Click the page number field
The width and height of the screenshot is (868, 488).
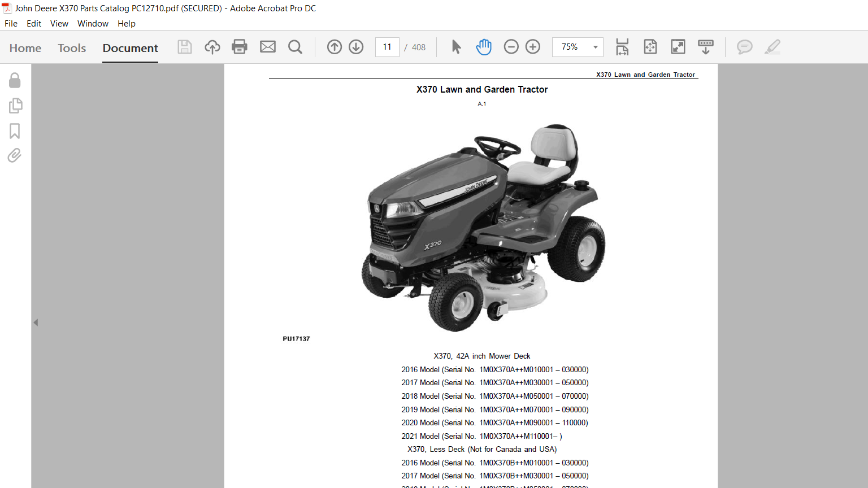pyautogui.click(x=387, y=47)
